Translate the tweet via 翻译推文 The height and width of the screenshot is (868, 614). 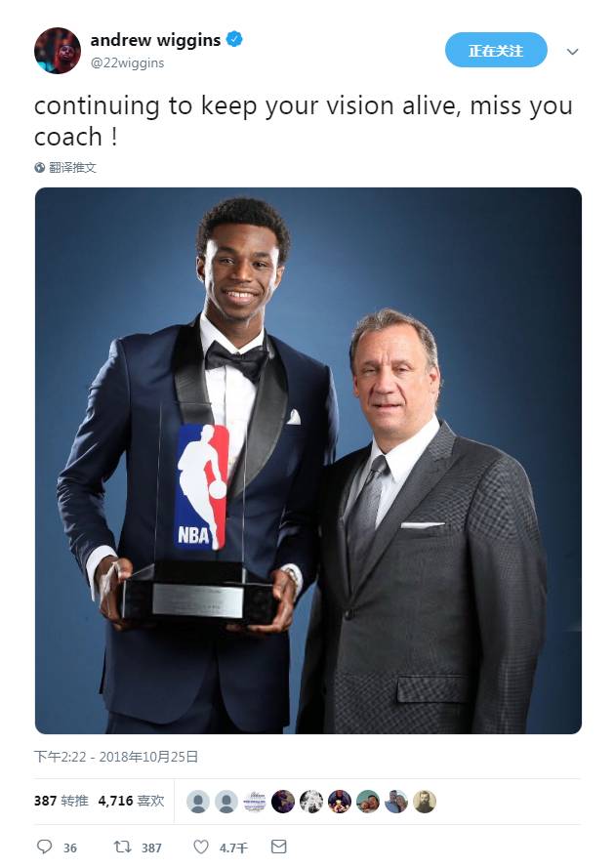pos(72,167)
